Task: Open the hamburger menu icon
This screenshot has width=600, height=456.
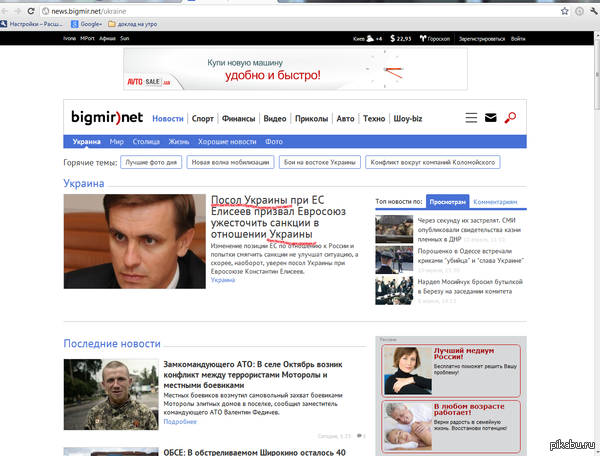Action: [x=471, y=117]
